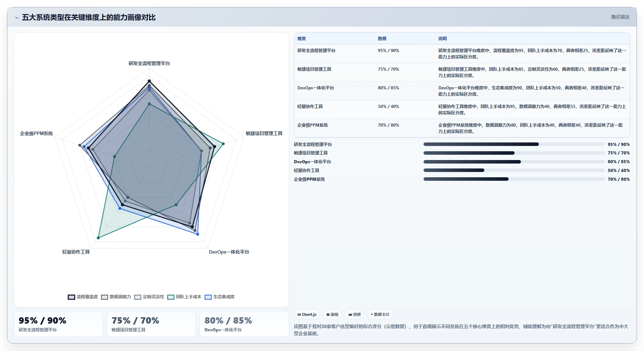Select the 研发全流程管理平台 table row name
Image resolution: width=644 pixels, height=351 pixels.
[x=316, y=51]
